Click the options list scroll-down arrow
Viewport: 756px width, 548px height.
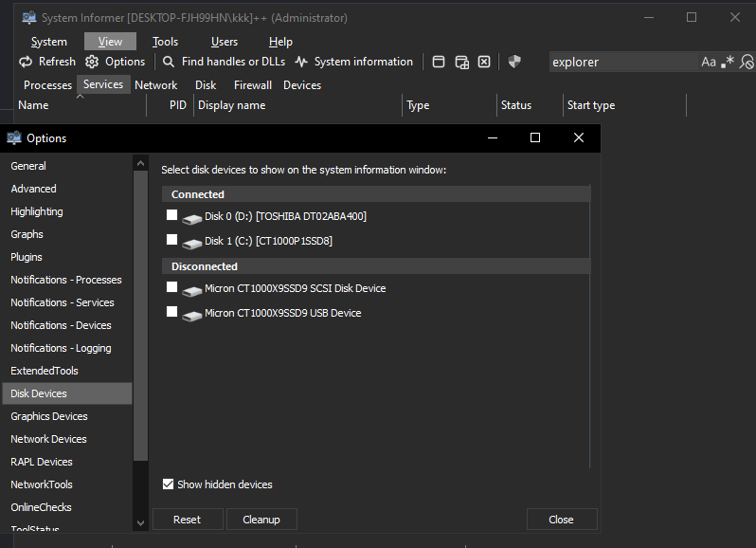pos(140,523)
